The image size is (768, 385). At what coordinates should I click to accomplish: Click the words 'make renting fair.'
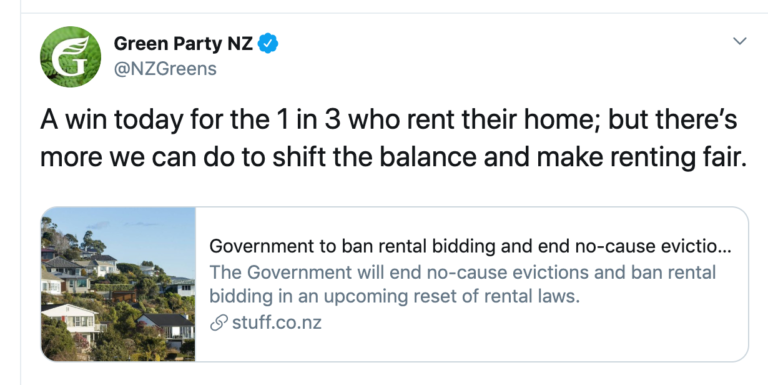pos(642,158)
